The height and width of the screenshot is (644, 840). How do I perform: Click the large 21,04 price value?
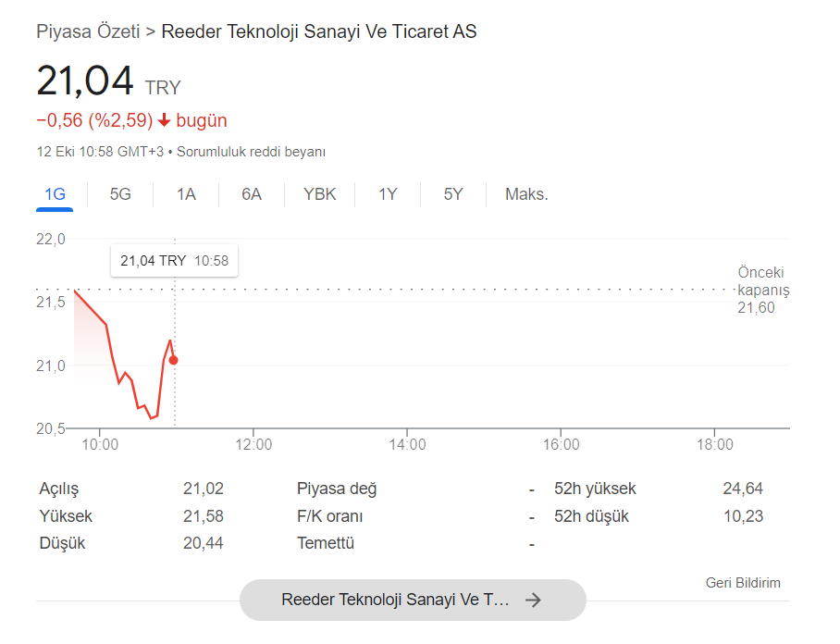[84, 80]
